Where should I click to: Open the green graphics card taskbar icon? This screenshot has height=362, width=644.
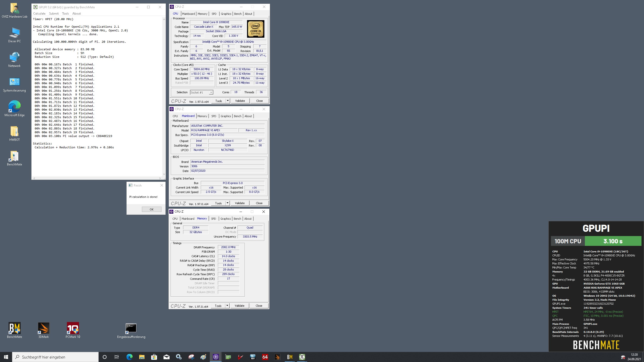coord(228,357)
